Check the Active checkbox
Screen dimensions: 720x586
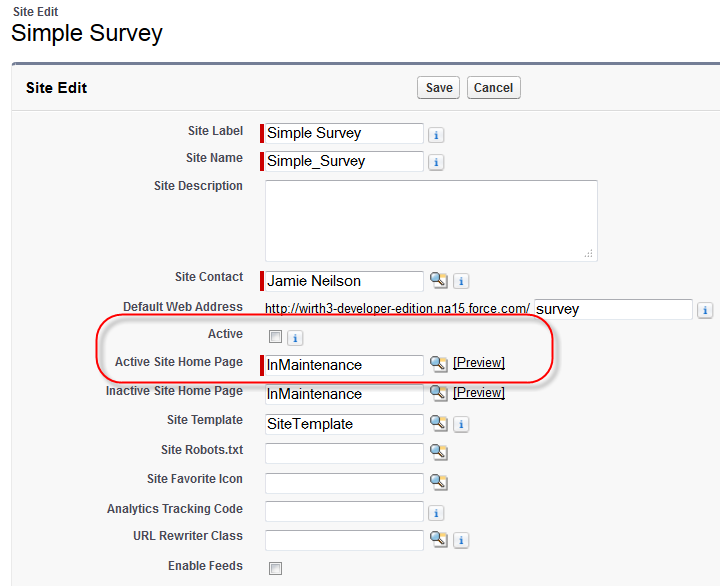(276, 337)
